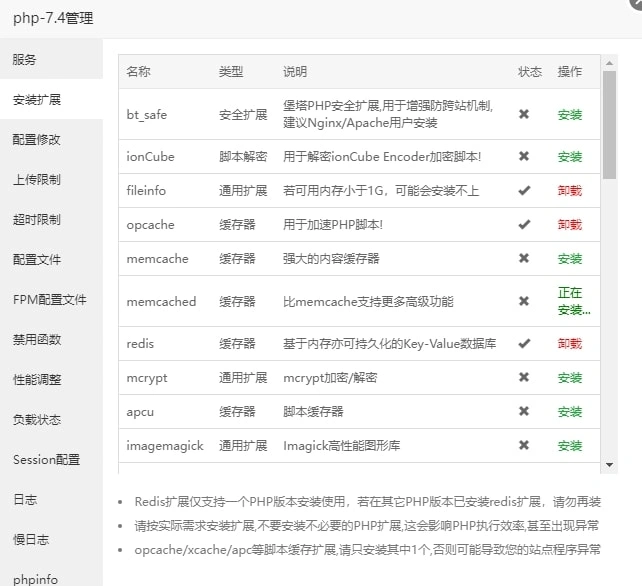Open the 禁用函数 sidebar section
The image size is (642, 586).
(37, 340)
